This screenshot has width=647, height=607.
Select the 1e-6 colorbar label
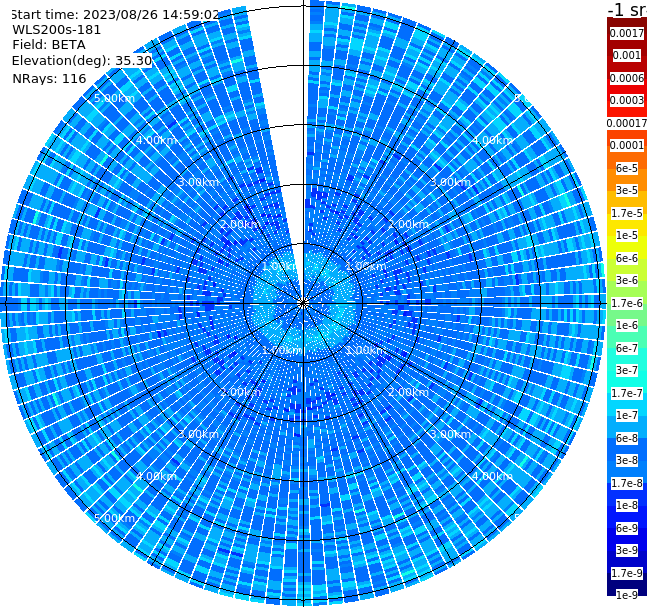627,325
